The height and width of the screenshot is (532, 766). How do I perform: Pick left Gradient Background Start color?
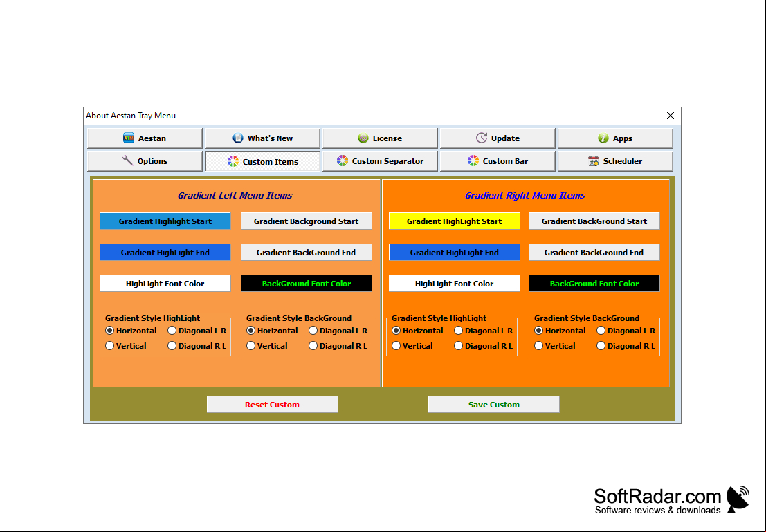point(307,221)
